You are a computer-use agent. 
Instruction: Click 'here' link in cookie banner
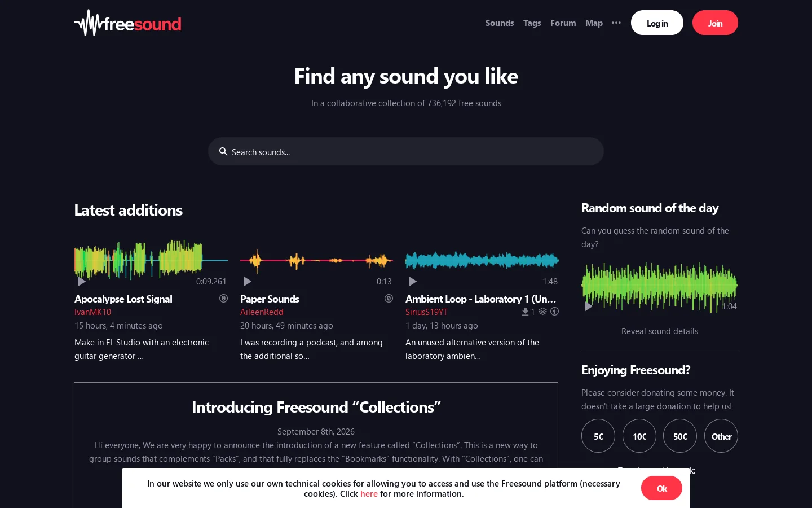pos(369,494)
